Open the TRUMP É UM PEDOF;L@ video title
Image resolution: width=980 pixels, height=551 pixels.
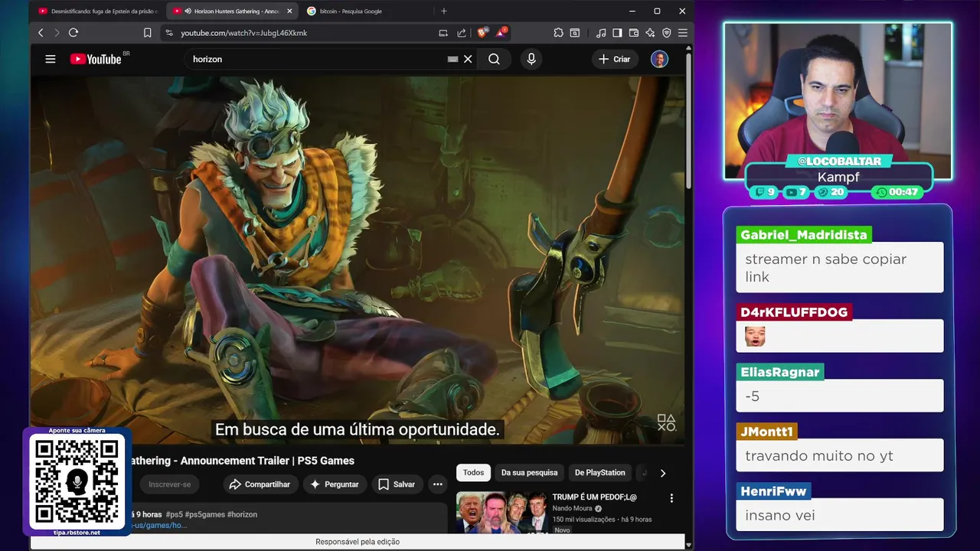pos(594,497)
